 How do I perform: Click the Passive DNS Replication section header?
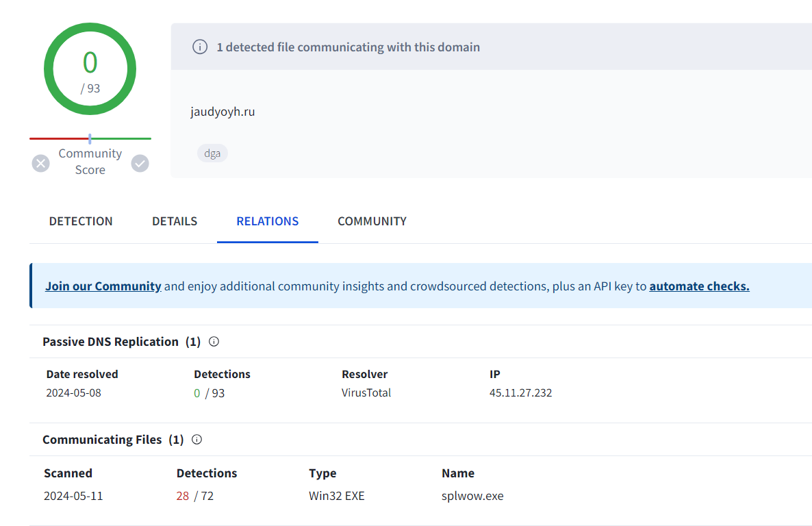pyautogui.click(x=110, y=342)
